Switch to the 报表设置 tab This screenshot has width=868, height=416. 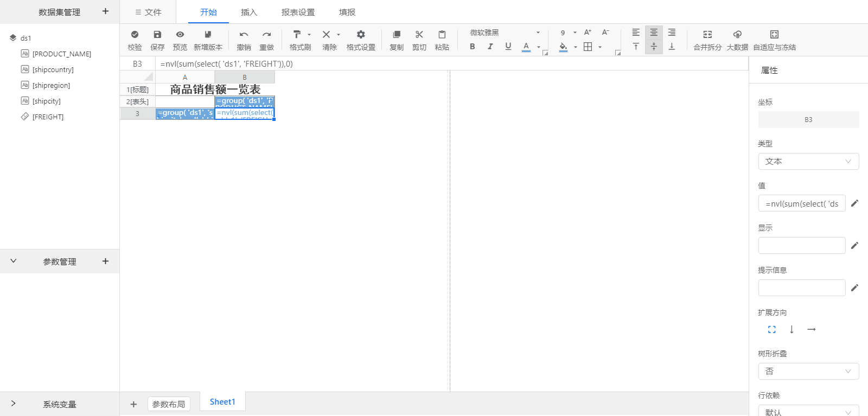298,12
